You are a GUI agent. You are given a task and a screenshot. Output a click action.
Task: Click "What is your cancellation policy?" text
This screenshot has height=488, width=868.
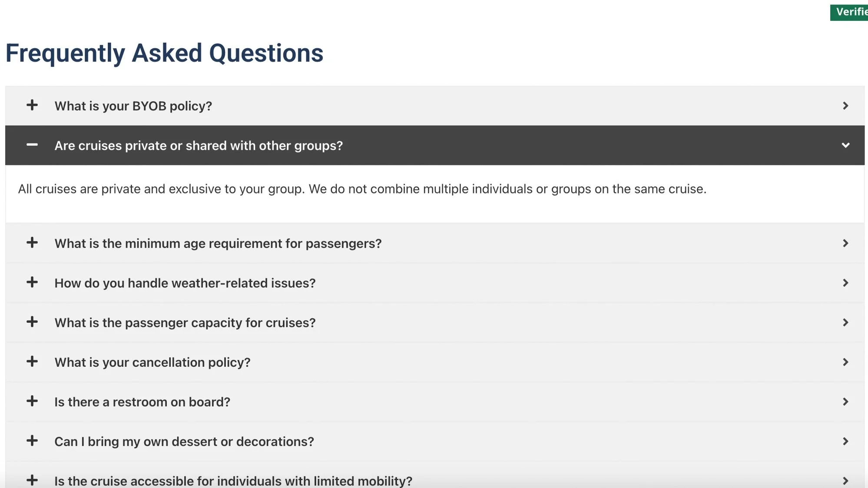152,362
